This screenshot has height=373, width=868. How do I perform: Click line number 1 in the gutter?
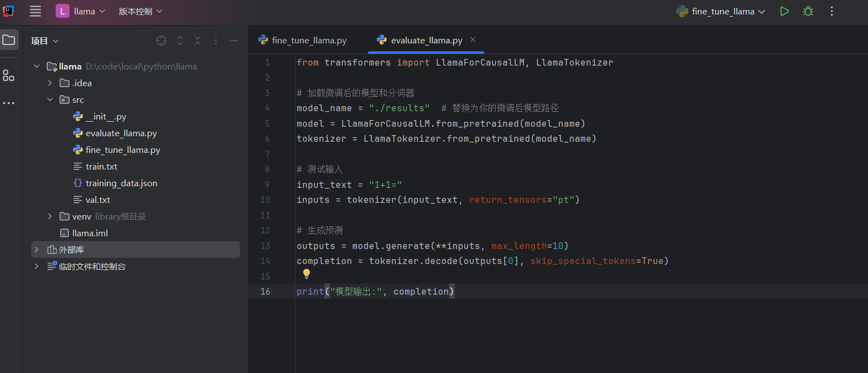(x=268, y=62)
